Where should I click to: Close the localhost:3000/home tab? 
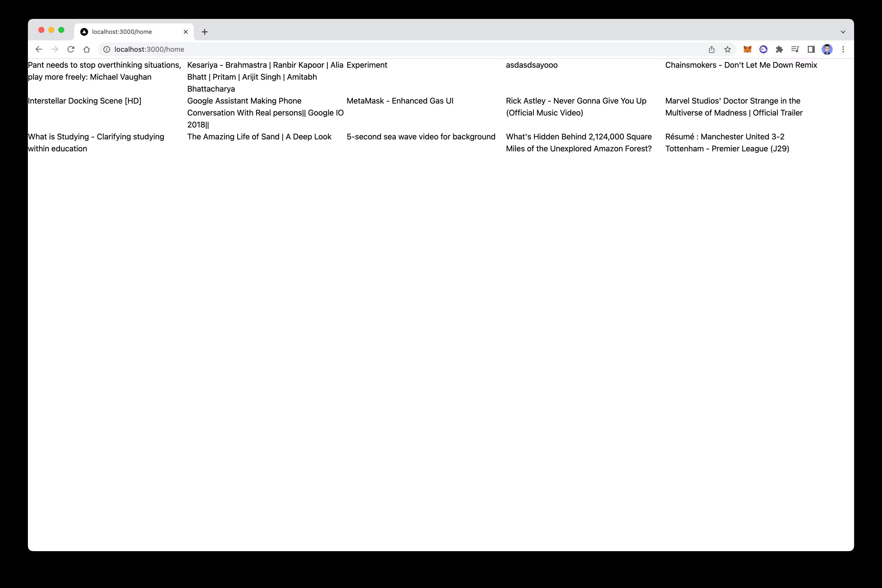(x=186, y=32)
